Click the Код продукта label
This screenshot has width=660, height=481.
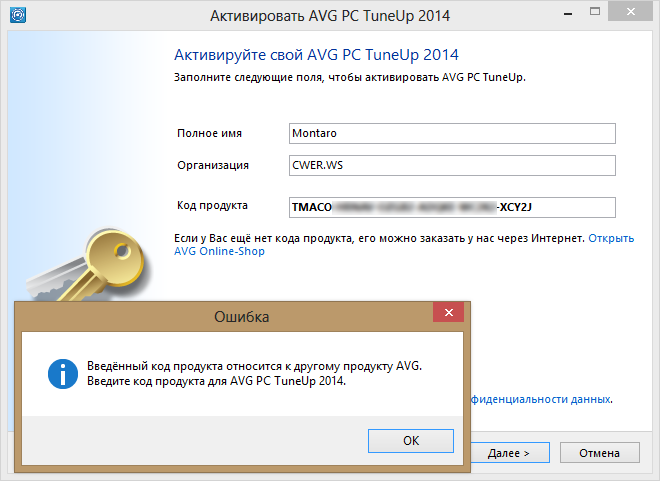tap(213, 206)
